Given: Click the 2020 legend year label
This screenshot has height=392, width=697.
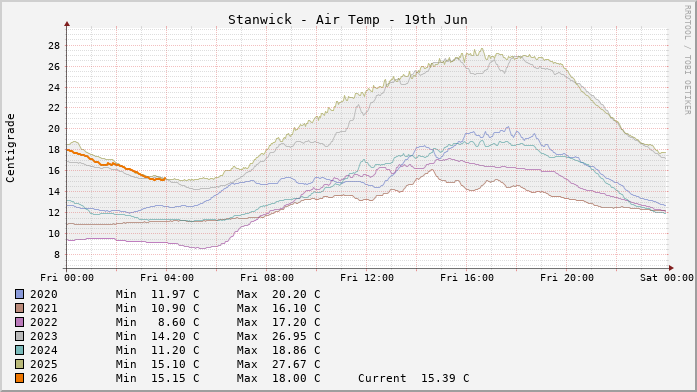Looking at the screenshot, I should pyautogui.click(x=44, y=294).
